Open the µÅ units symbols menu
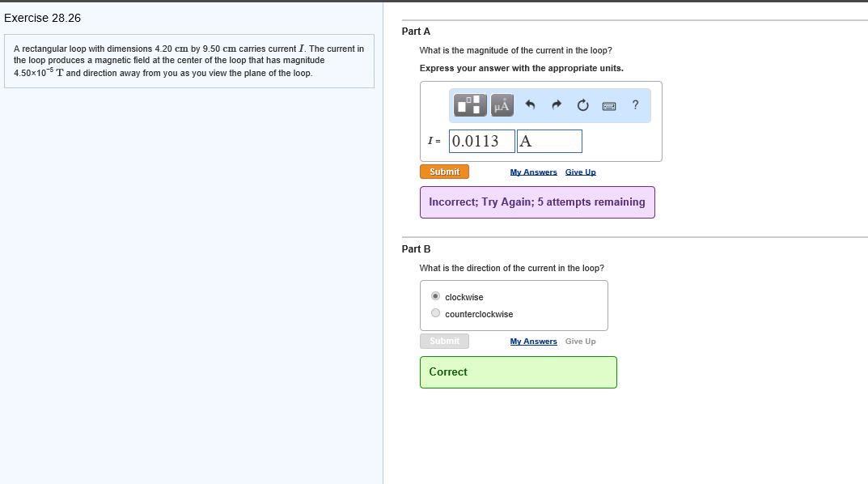Viewport: 868px width, 484px height. click(x=502, y=104)
